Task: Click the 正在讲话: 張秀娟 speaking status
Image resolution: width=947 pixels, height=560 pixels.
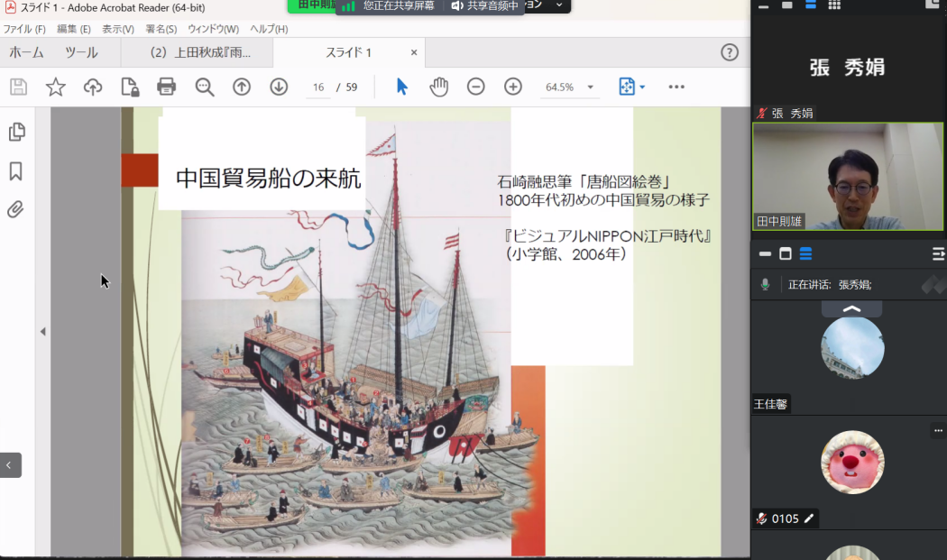Action: click(829, 285)
